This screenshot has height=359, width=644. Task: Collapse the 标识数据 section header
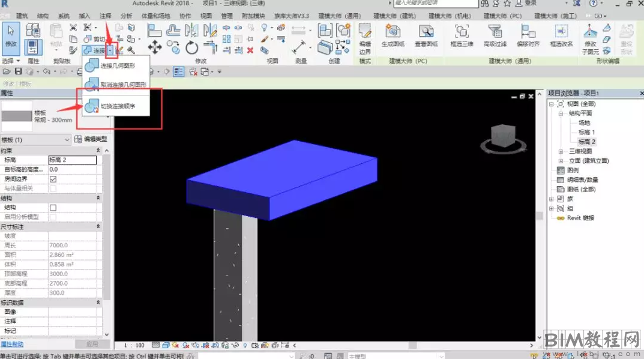(x=98, y=303)
